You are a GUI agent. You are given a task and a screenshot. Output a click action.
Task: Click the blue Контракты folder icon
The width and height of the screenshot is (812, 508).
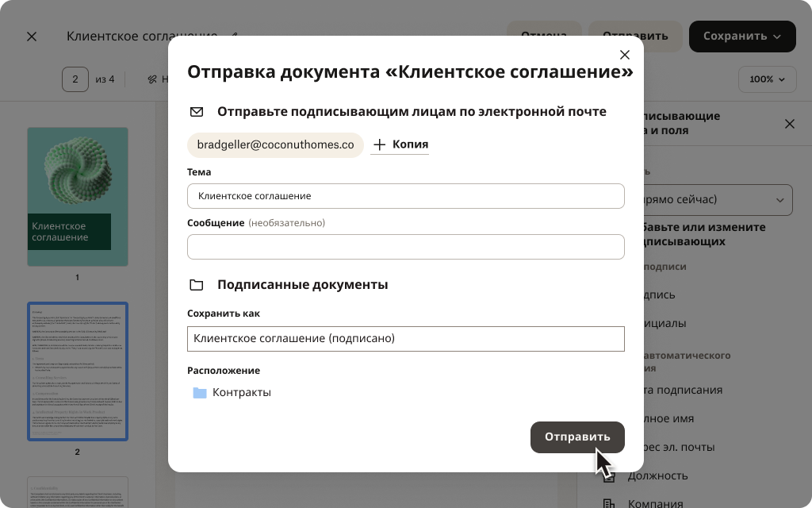coord(199,392)
